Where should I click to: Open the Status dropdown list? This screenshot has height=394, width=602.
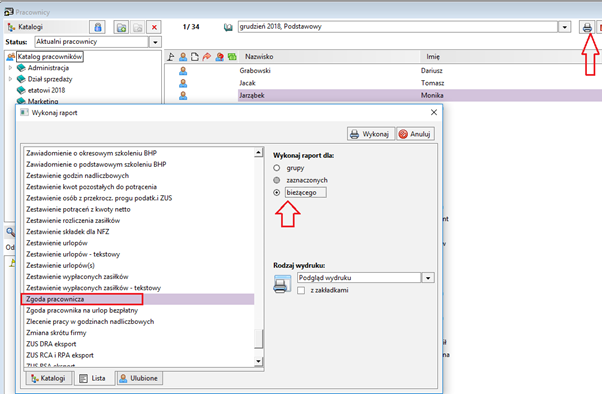tap(155, 42)
